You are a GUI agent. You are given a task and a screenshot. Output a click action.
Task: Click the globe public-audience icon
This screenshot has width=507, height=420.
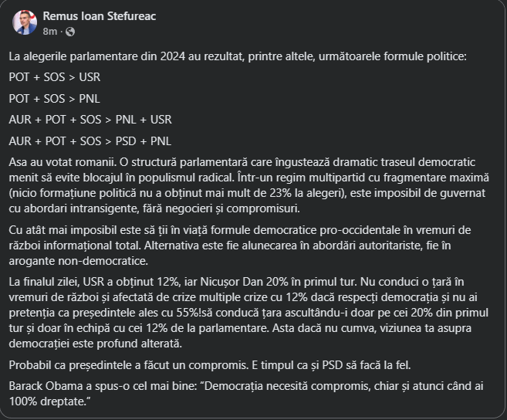(70, 31)
